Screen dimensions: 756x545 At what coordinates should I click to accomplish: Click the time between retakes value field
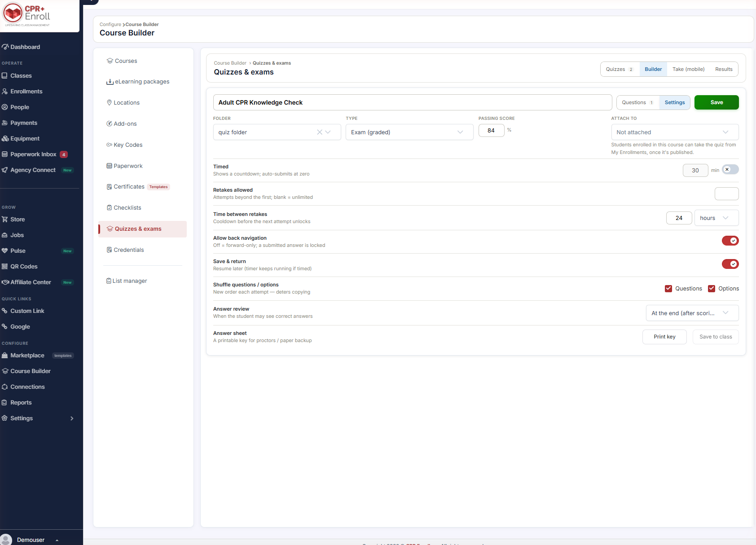point(679,218)
